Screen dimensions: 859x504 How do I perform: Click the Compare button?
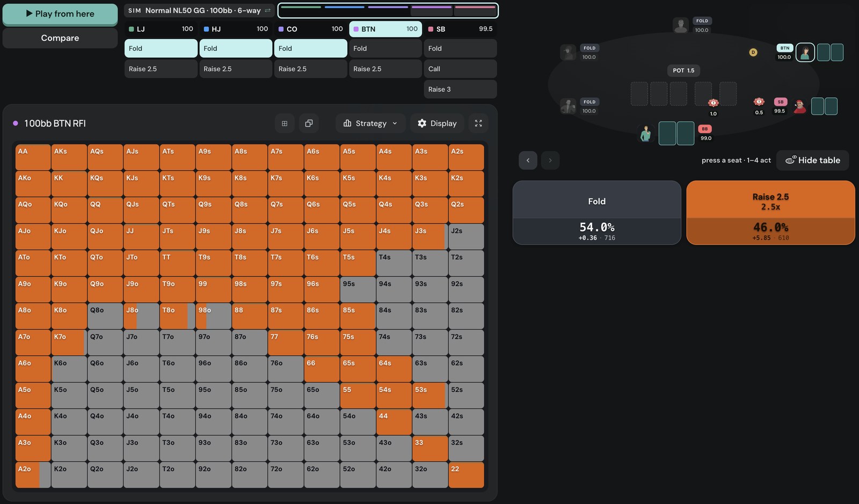click(60, 38)
